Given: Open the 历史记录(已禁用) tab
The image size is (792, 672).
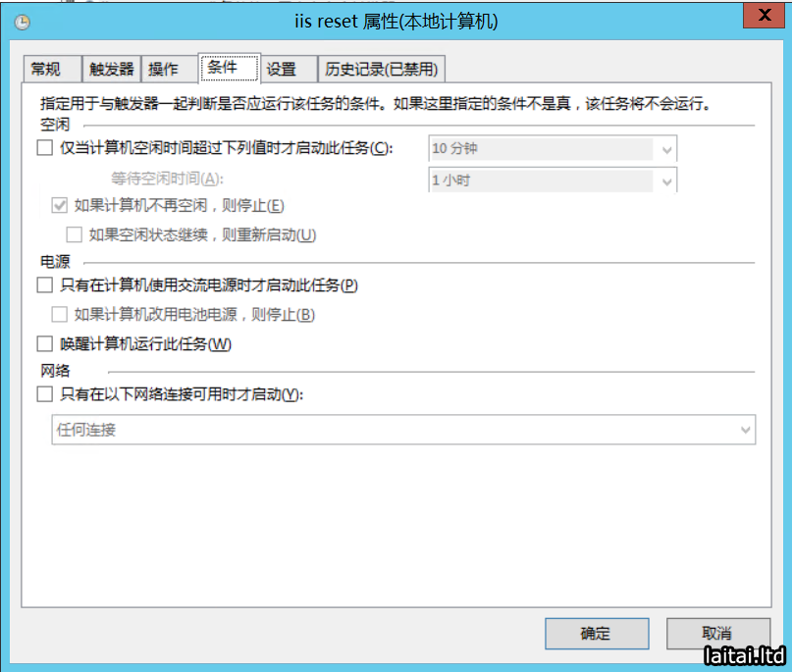Looking at the screenshot, I should [382, 69].
